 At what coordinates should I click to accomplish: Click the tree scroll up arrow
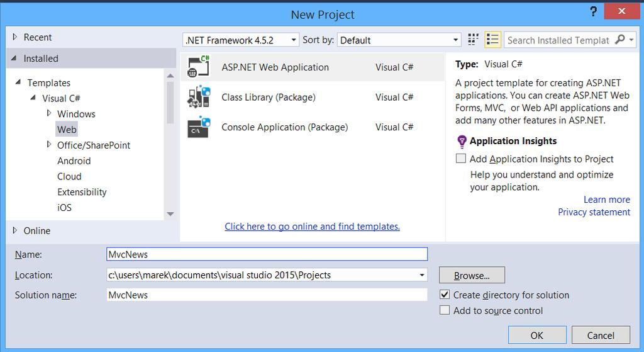[x=170, y=76]
